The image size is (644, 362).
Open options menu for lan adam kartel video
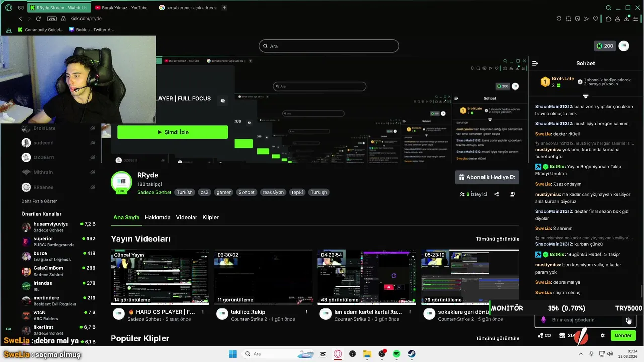[410, 312]
